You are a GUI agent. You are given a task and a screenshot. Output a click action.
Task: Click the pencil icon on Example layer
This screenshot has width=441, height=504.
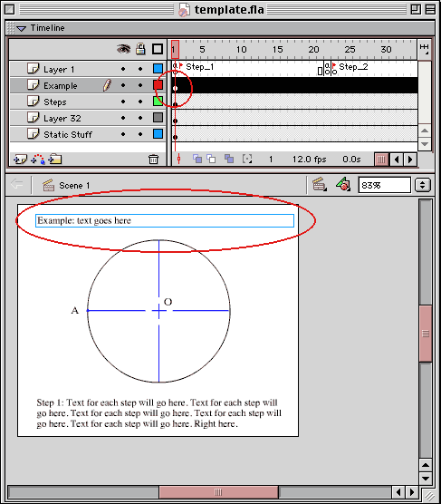click(x=107, y=85)
